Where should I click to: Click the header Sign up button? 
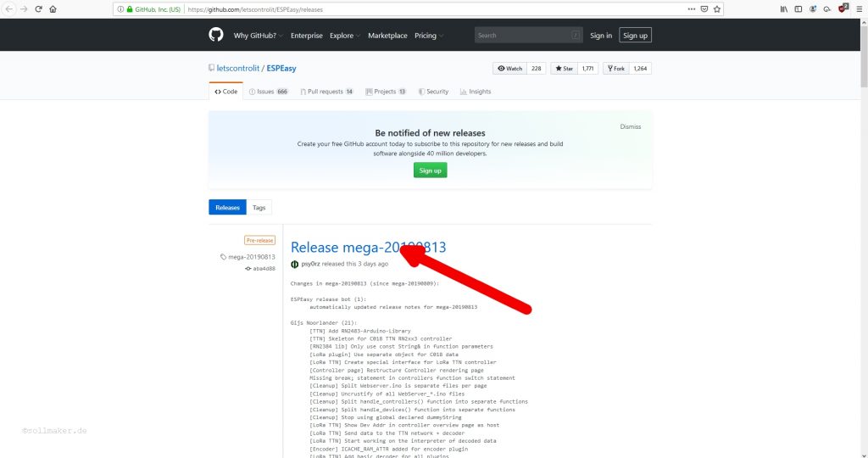click(635, 36)
